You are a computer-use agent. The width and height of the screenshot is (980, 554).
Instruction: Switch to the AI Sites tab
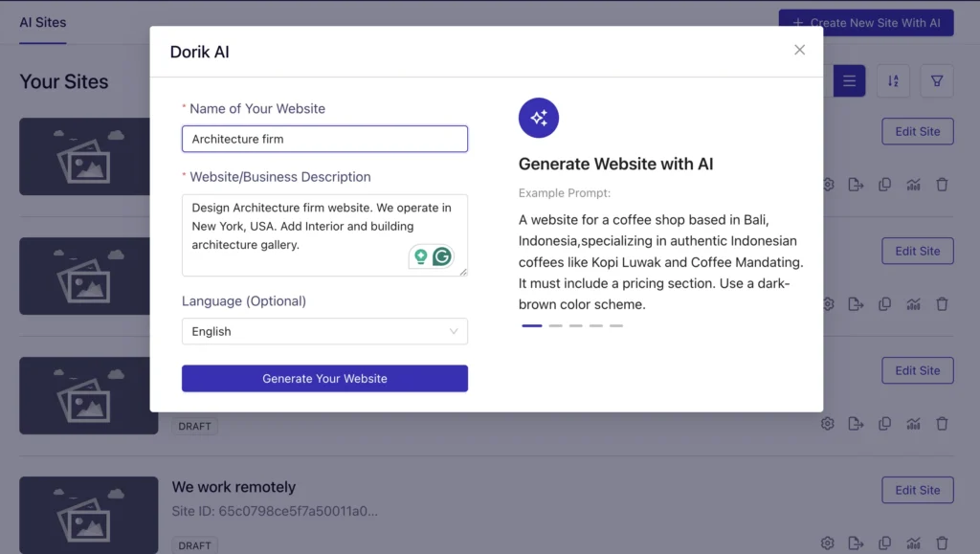coord(42,22)
